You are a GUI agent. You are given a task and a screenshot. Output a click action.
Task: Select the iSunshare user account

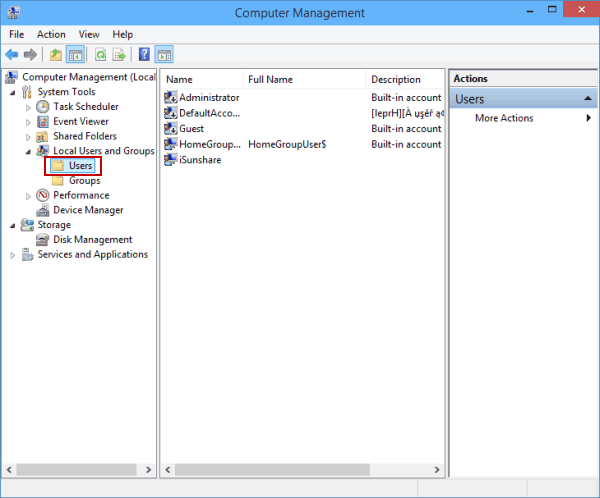point(199,160)
